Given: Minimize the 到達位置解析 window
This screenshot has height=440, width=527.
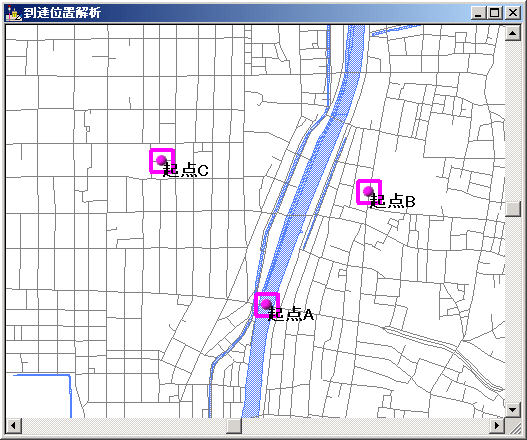Looking at the screenshot, I should 479,13.
